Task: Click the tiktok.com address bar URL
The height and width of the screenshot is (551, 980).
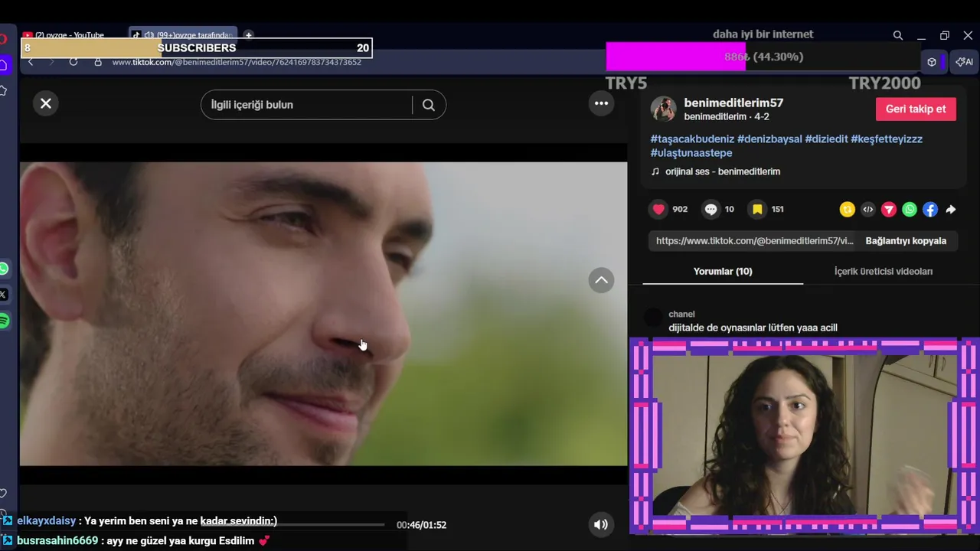Action: pyautogui.click(x=237, y=62)
